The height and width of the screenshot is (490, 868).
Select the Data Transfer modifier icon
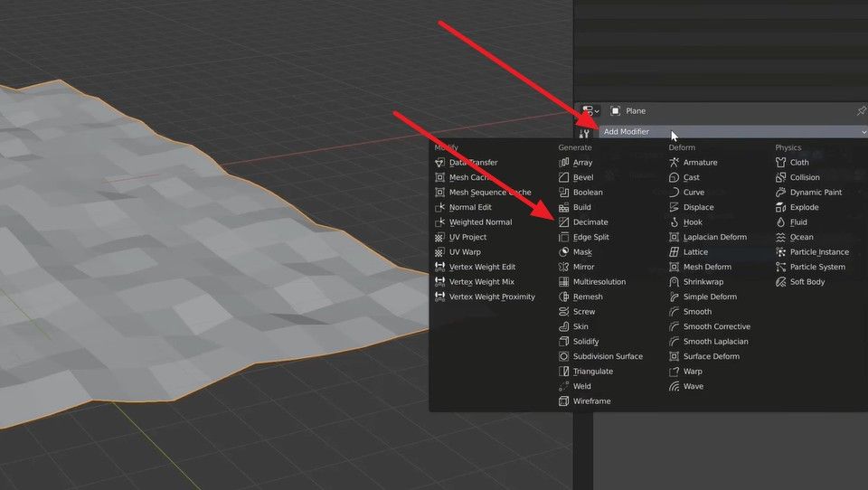440,162
